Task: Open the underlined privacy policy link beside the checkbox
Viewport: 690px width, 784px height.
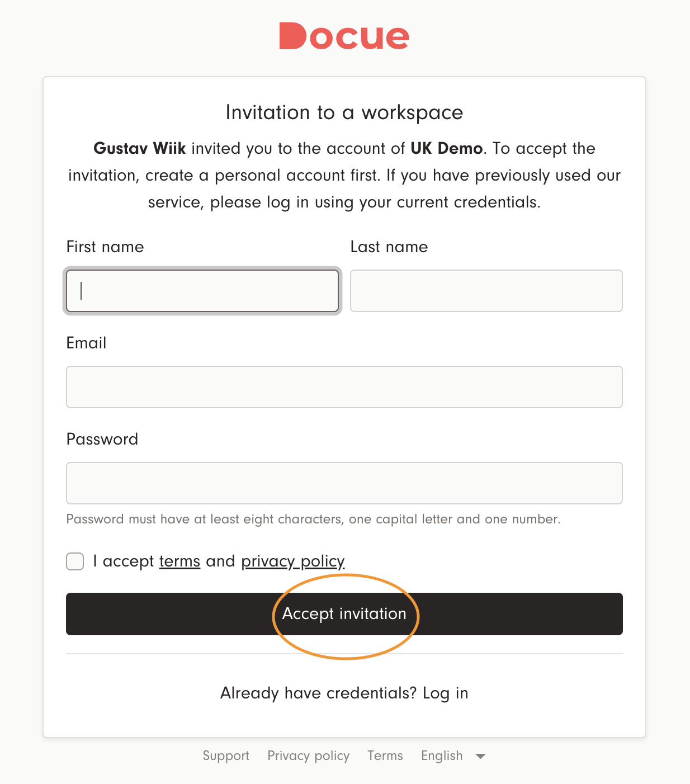Action: [x=292, y=561]
